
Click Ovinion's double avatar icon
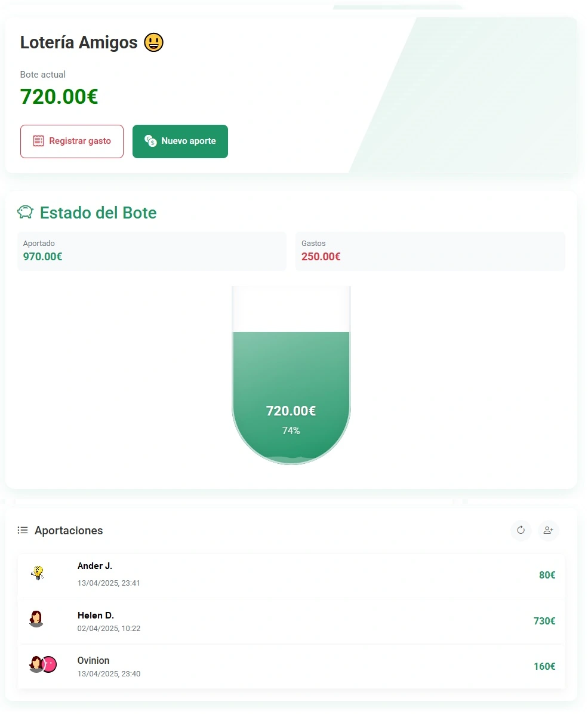43,664
